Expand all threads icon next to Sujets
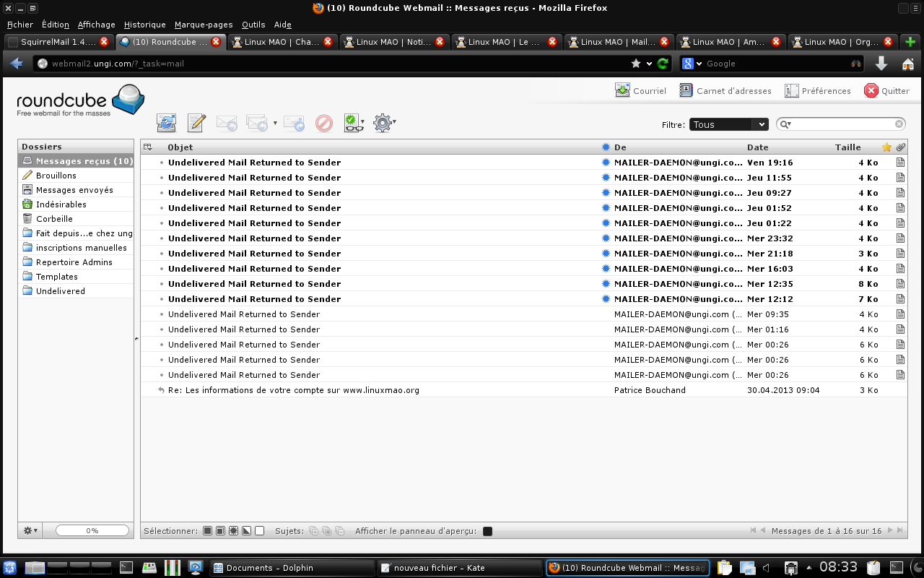Image resolution: width=924 pixels, height=578 pixels. tap(314, 531)
